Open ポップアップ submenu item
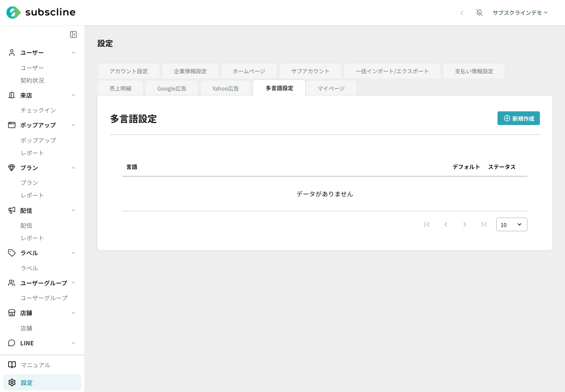 coord(38,140)
